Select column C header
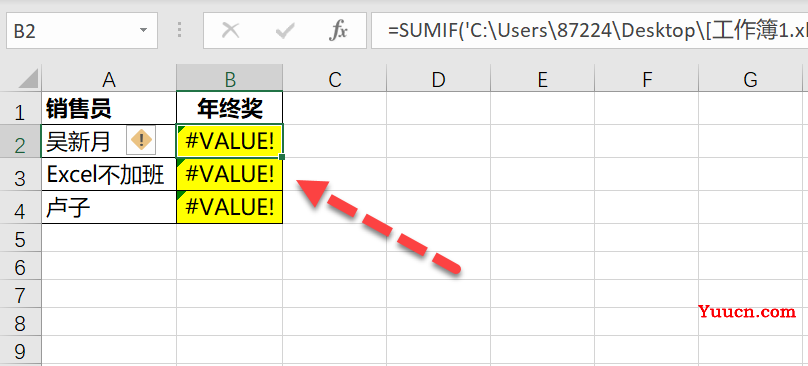 (x=334, y=79)
